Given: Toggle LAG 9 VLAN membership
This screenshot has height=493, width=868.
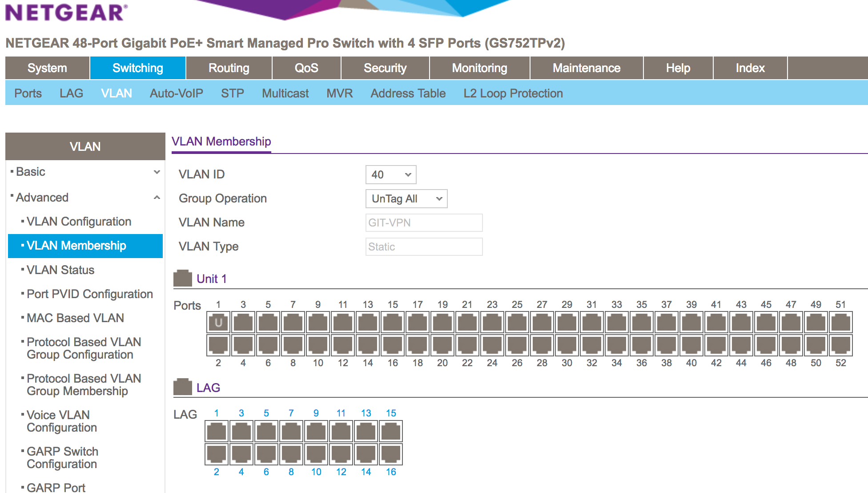Looking at the screenshot, I should pyautogui.click(x=316, y=432).
